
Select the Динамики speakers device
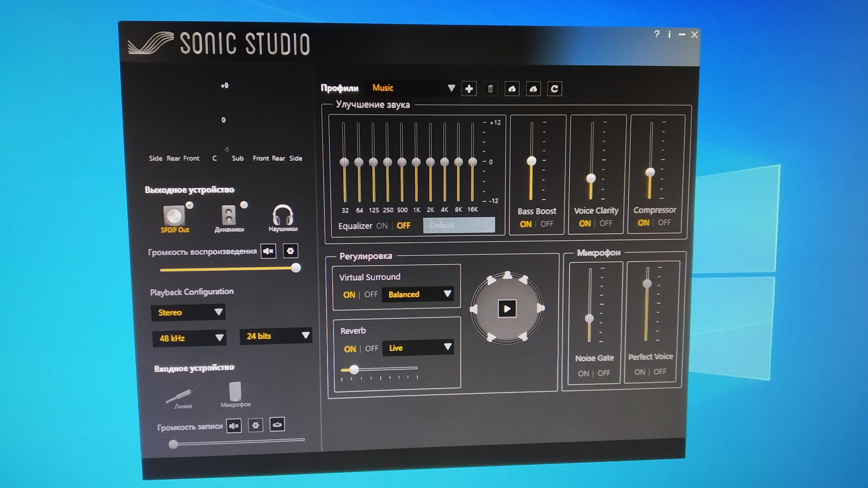229,219
